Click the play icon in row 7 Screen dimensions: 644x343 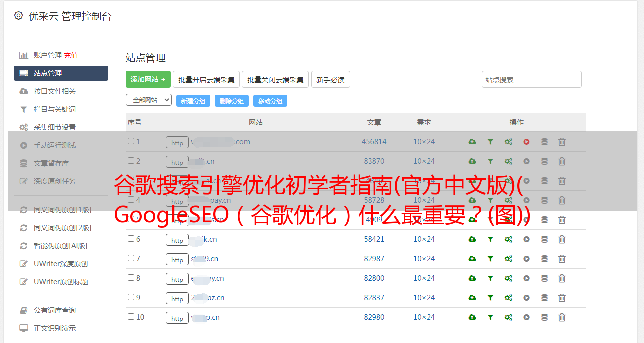526,259
